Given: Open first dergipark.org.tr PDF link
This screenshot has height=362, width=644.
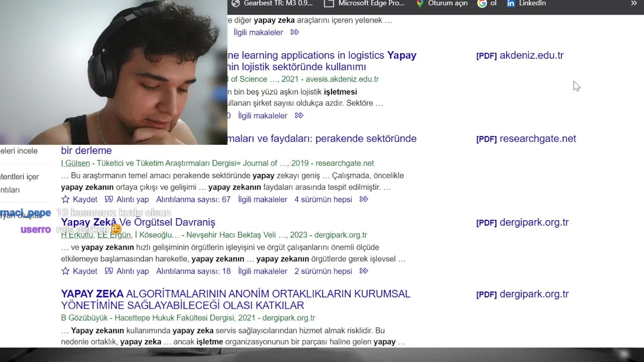Looking at the screenshot, I should pyautogui.click(x=522, y=222).
